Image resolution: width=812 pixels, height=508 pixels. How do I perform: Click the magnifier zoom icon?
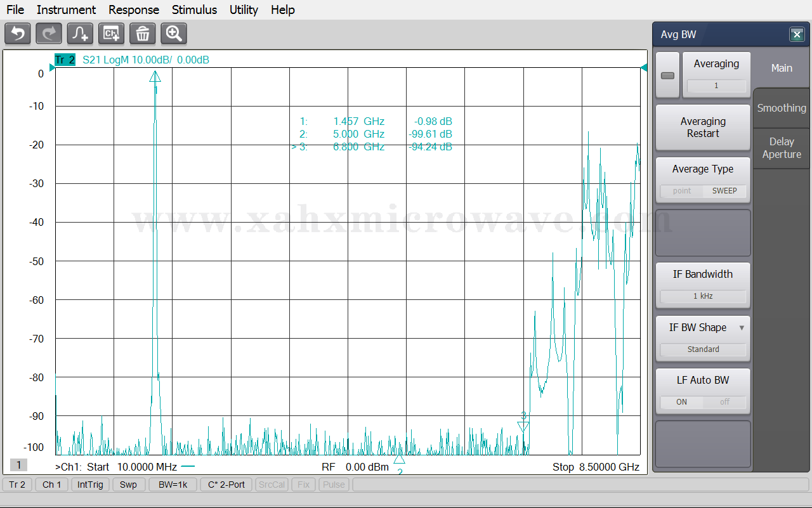(x=173, y=33)
